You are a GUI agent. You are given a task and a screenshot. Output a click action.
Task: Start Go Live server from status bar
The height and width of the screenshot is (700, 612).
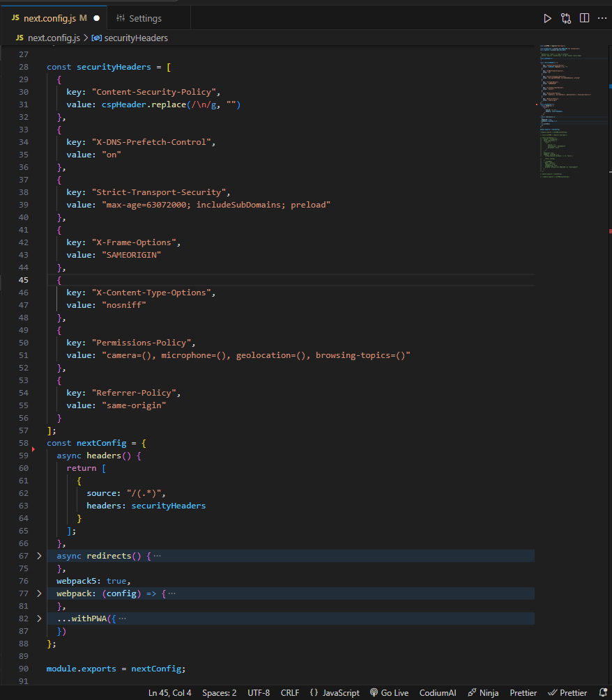point(389,692)
